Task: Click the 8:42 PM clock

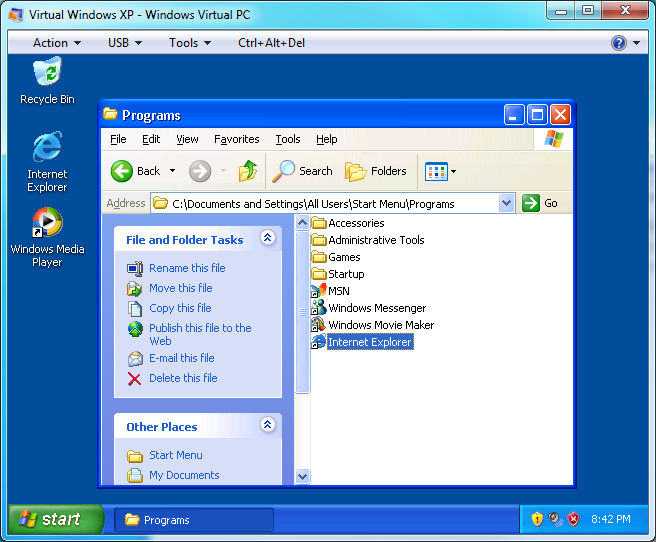Action: pos(611,519)
